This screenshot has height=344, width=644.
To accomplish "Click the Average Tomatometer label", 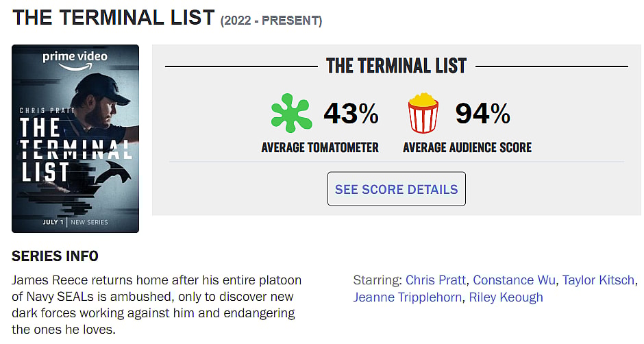I will point(320,147).
